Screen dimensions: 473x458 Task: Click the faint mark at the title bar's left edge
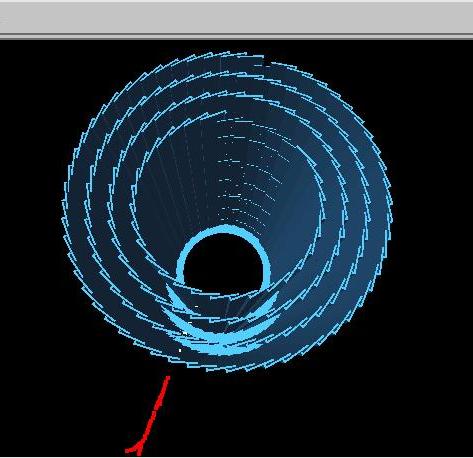pyautogui.click(x=4, y=21)
